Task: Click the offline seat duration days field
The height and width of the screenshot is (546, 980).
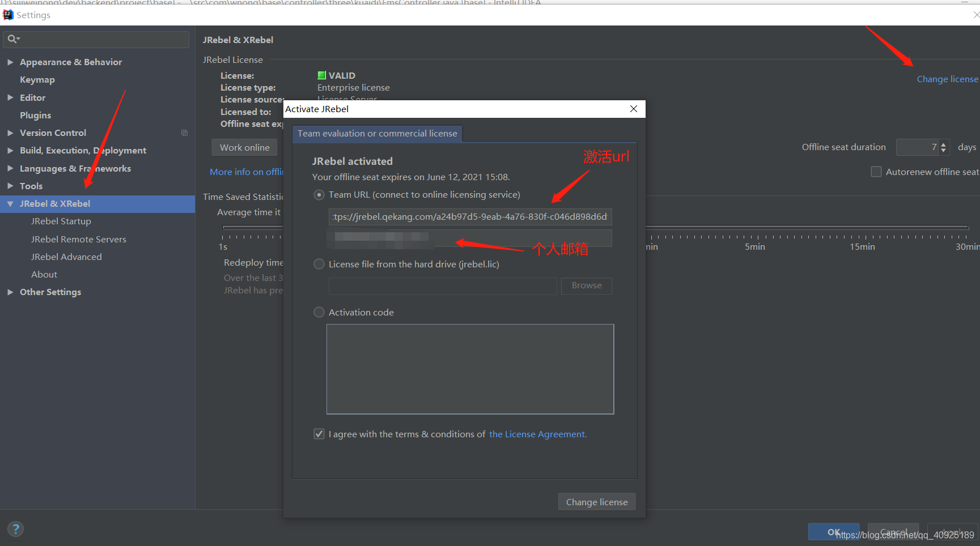Action: point(917,147)
